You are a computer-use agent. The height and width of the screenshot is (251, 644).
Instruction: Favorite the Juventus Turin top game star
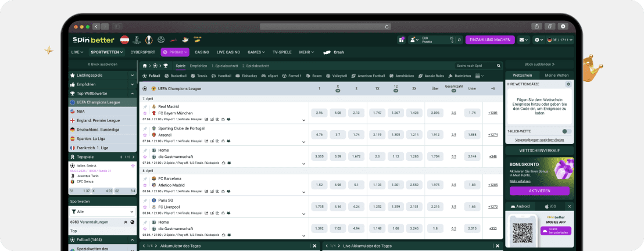[133, 166]
